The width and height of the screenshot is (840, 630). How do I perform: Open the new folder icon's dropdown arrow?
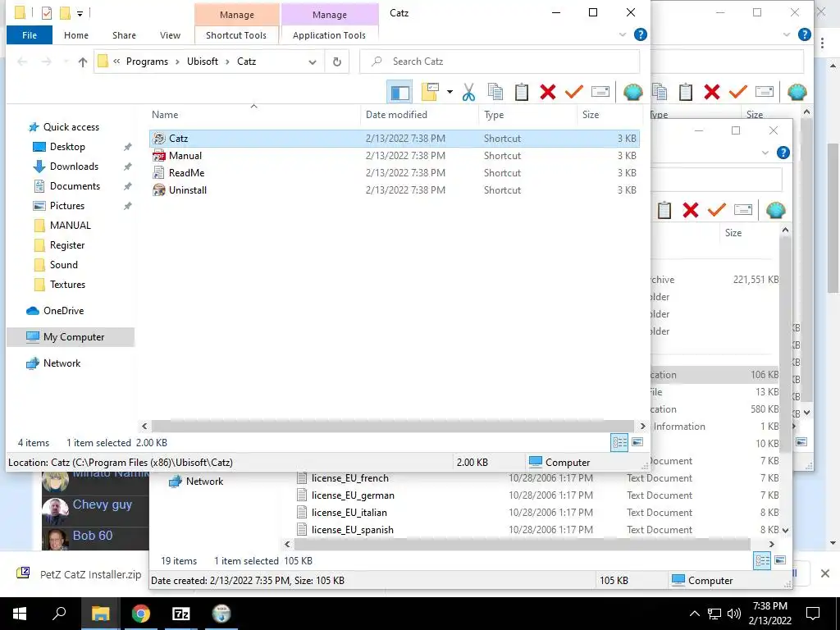[x=450, y=92]
